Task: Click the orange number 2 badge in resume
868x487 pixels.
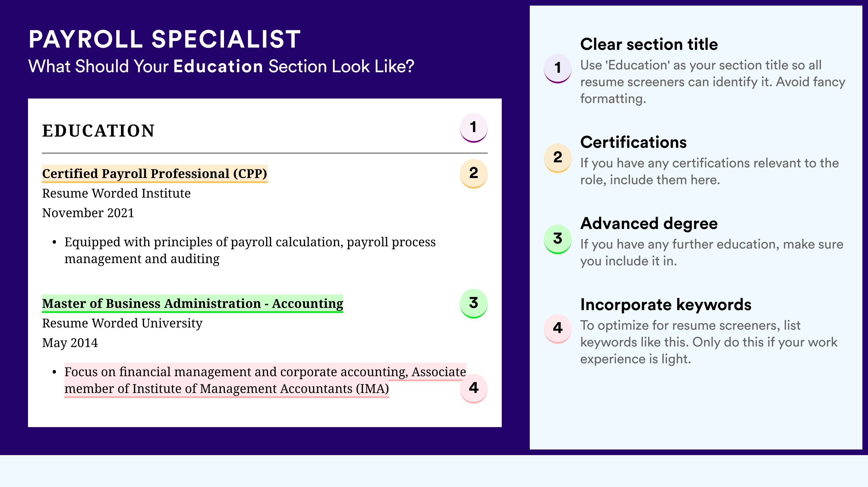Action: pos(473,174)
